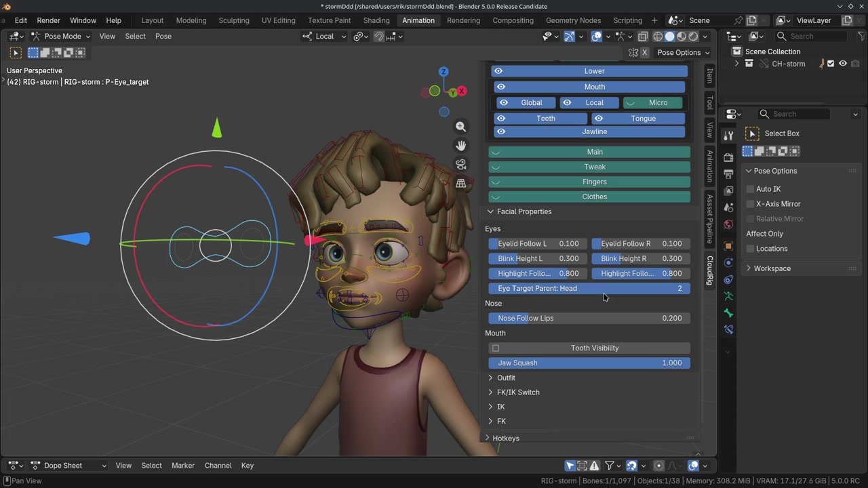Hide the Teeth bone layer
The width and height of the screenshot is (868, 488).
tap(501, 119)
